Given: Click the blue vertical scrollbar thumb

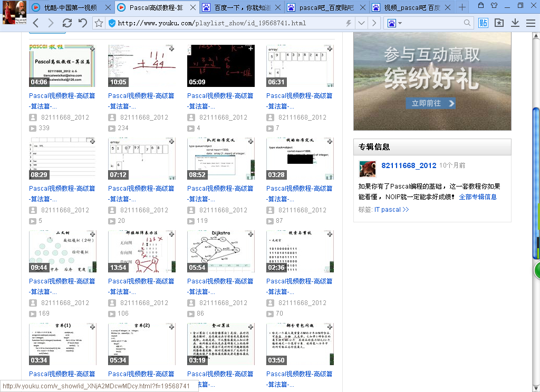Looking at the screenshot, I should coord(536,182).
